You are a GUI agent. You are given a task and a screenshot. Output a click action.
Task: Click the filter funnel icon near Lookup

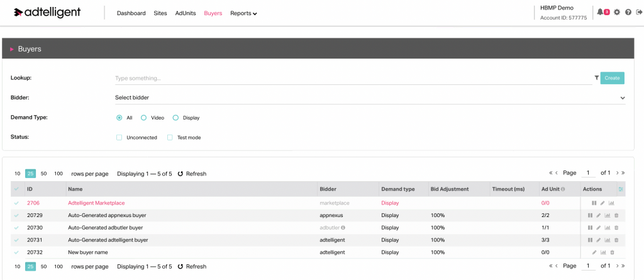596,78
